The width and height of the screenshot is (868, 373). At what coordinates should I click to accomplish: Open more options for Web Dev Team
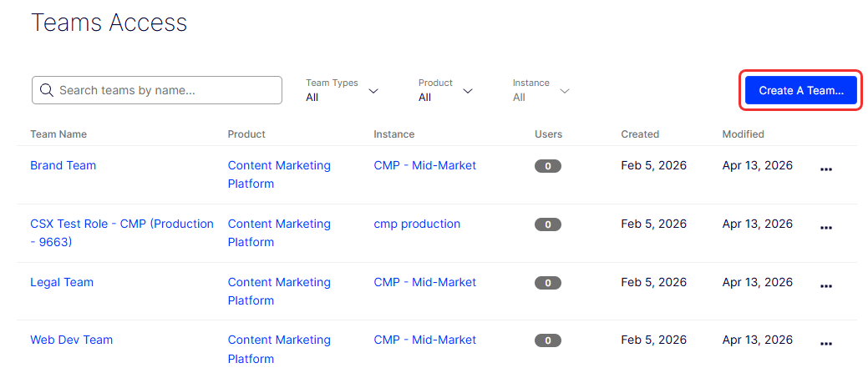click(x=825, y=343)
